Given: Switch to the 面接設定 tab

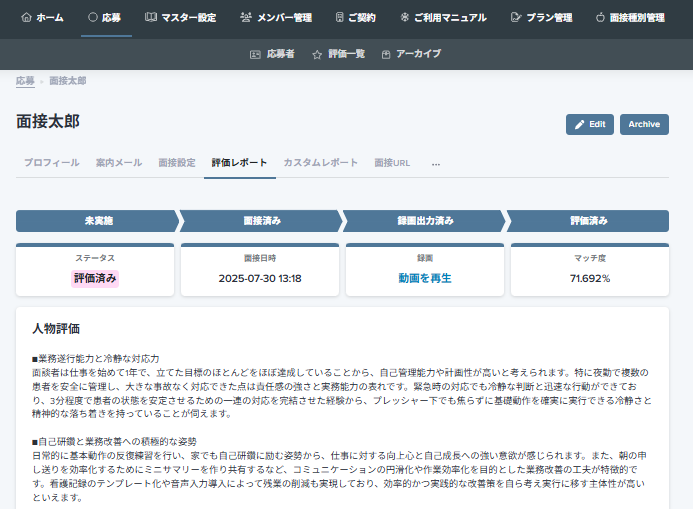Looking at the screenshot, I should [x=177, y=163].
